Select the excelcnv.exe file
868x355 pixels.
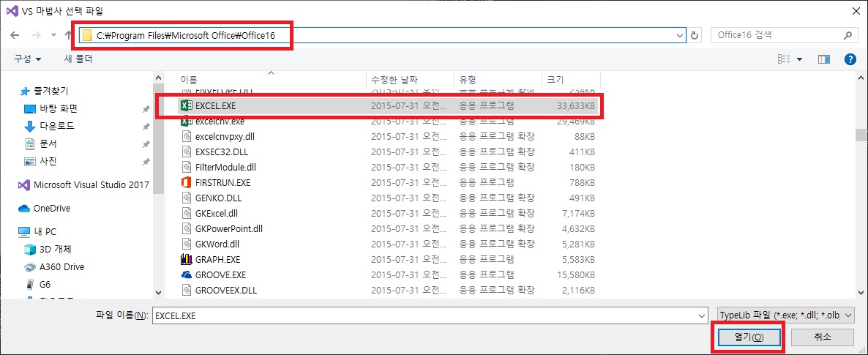coord(220,121)
